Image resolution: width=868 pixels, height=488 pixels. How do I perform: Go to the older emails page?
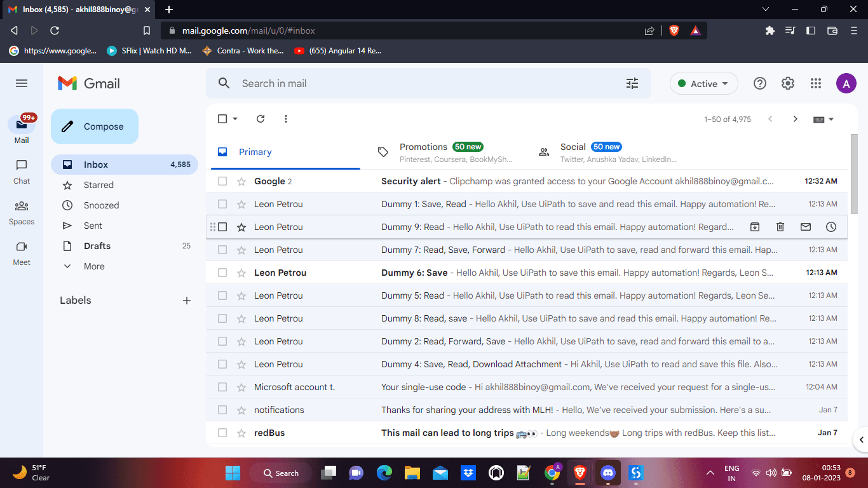click(795, 119)
